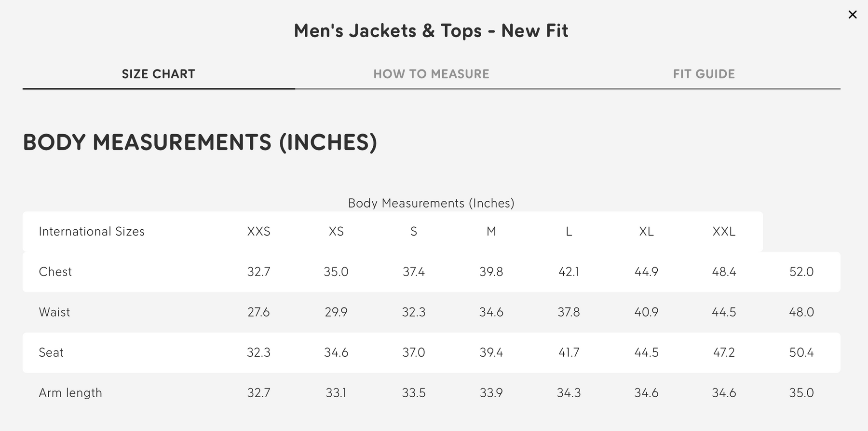The height and width of the screenshot is (431, 868).
Task: Click the Chest row label
Action: click(x=55, y=272)
